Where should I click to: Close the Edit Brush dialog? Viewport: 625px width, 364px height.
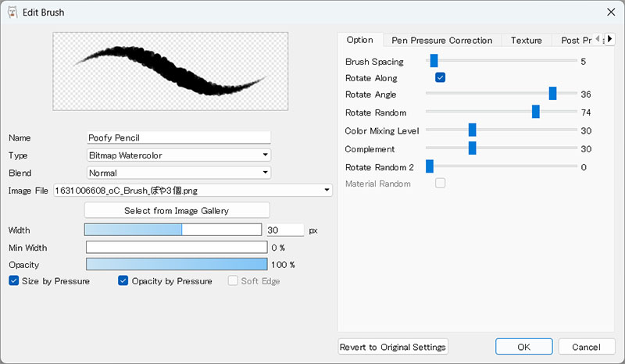(610, 12)
